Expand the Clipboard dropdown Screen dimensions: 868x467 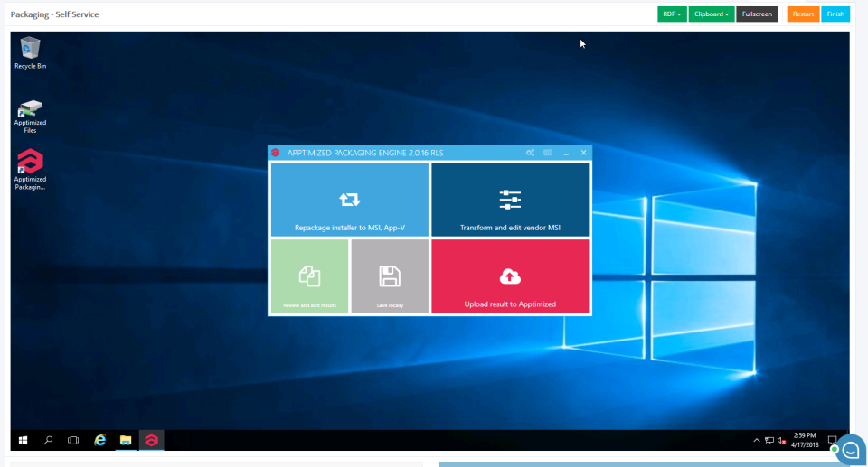[x=712, y=14]
